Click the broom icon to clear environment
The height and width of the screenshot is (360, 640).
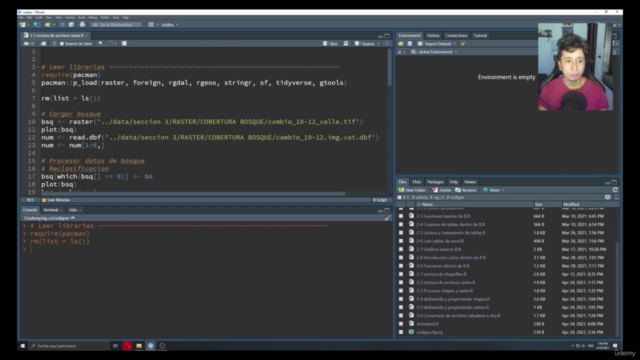(463, 44)
